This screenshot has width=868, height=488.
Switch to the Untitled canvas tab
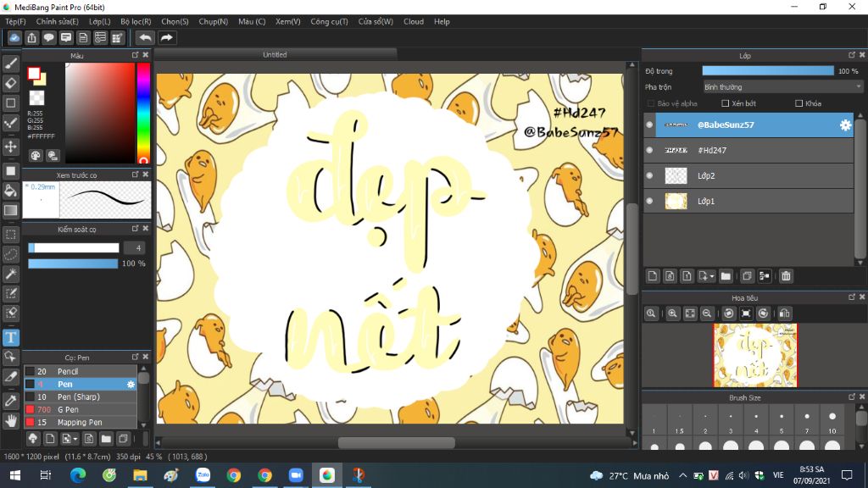point(275,54)
